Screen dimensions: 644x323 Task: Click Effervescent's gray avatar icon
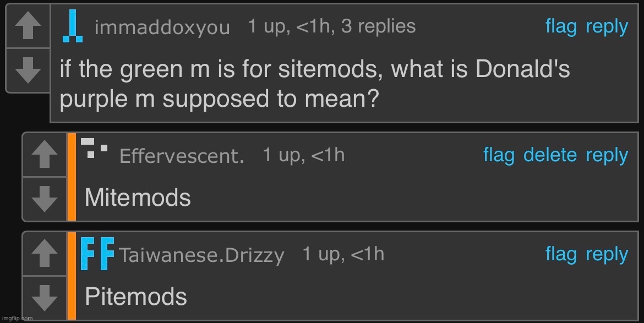(x=94, y=149)
